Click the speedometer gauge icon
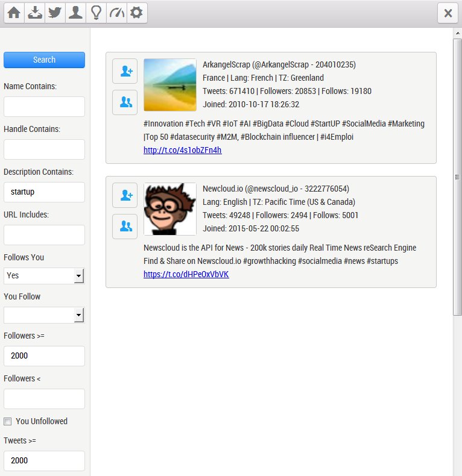This screenshot has height=476, width=462. point(117,13)
